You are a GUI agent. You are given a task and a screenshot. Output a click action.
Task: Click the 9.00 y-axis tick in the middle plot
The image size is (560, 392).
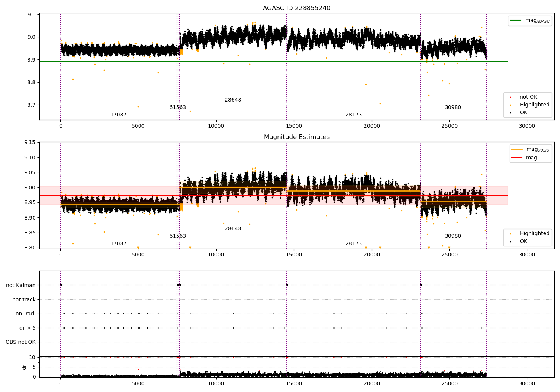(x=30, y=188)
